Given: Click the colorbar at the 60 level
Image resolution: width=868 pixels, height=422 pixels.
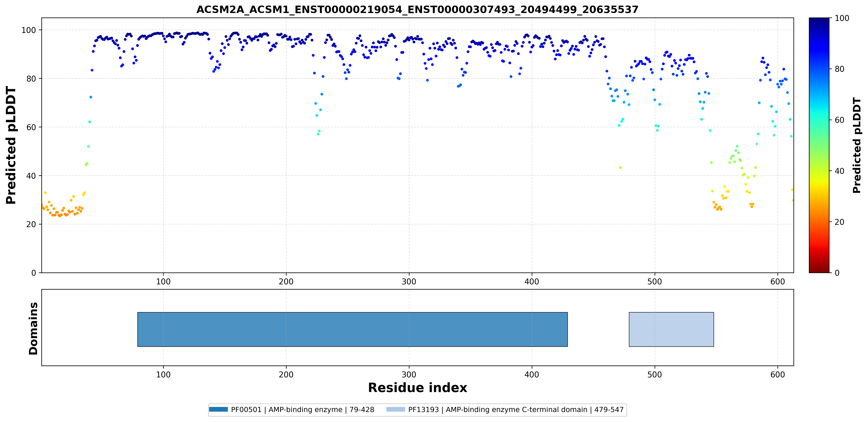Looking at the screenshot, I should click(819, 120).
